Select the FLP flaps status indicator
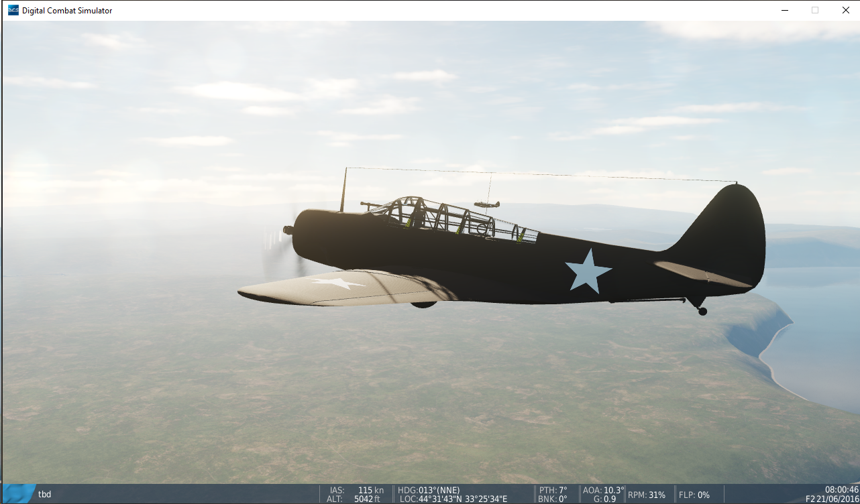This screenshot has width=860, height=504. click(x=696, y=494)
